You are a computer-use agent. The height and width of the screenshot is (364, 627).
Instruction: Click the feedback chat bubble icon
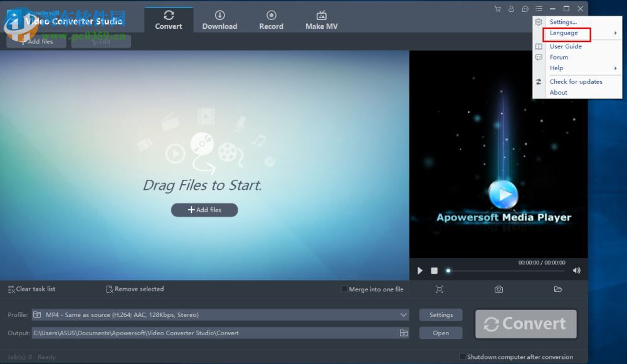525,9
